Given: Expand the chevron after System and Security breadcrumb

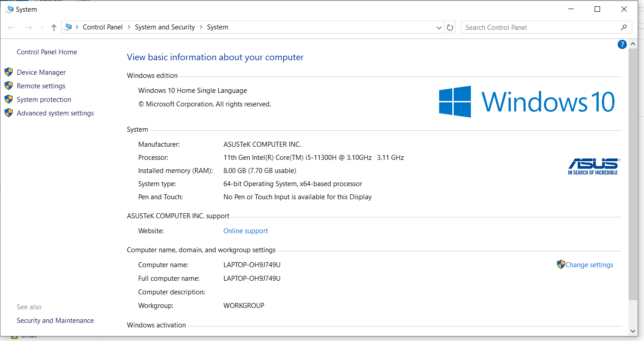Looking at the screenshot, I should tap(201, 27).
